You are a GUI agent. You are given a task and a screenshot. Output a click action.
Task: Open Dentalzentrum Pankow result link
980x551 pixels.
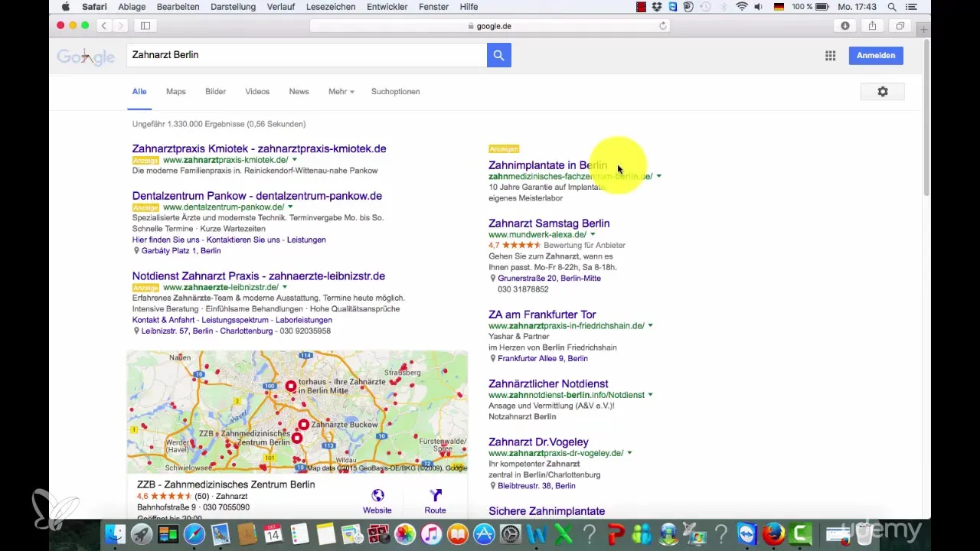click(x=257, y=196)
